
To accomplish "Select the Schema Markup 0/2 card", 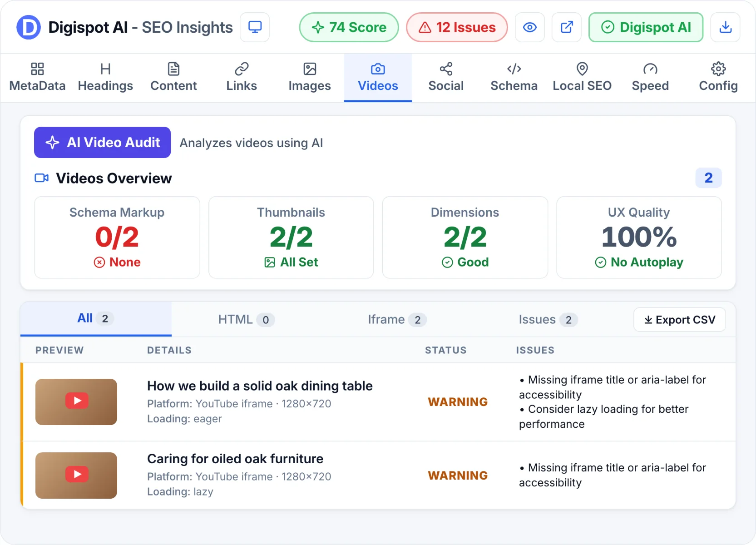I will click(117, 237).
